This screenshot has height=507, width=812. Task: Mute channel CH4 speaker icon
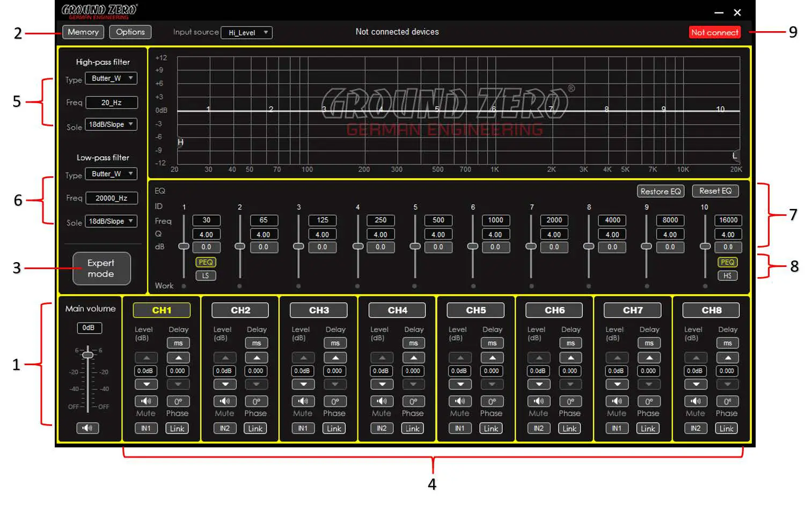pyautogui.click(x=382, y=401)
